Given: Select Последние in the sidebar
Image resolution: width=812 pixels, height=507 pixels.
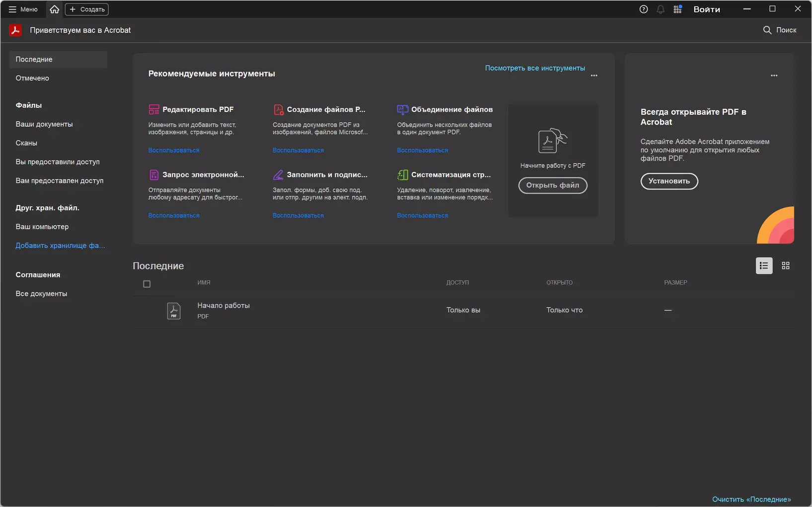Looking at the screenshot, I should (x=58, y=59).
